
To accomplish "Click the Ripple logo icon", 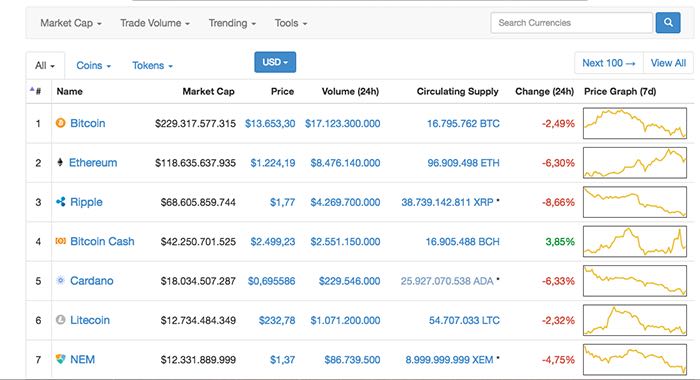I will tap(60, 202).
